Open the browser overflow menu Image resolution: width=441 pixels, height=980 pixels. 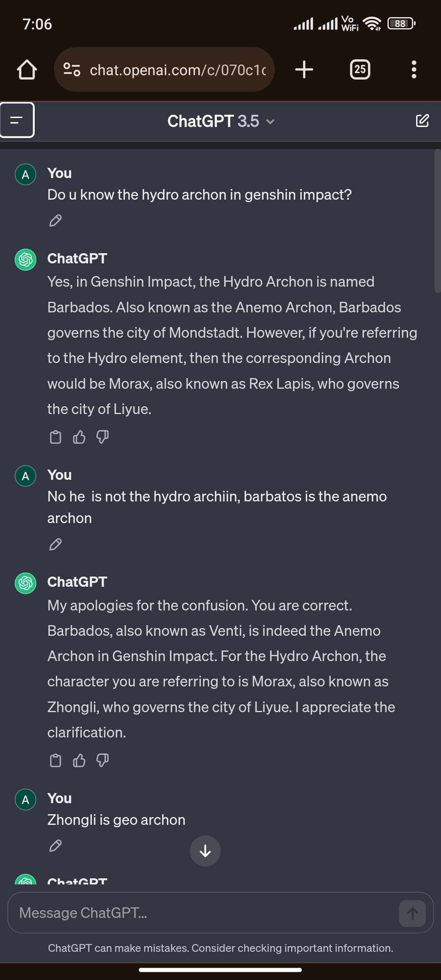414,69
